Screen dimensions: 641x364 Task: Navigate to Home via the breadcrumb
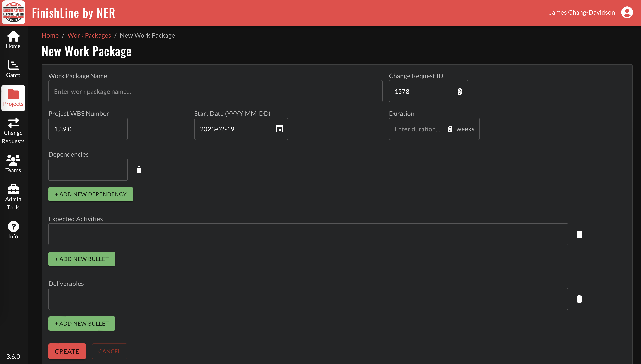[x=50, y=35]
